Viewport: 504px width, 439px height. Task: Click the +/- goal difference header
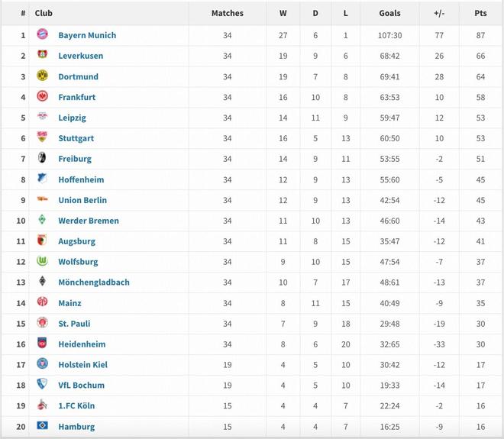click(439, 13)
